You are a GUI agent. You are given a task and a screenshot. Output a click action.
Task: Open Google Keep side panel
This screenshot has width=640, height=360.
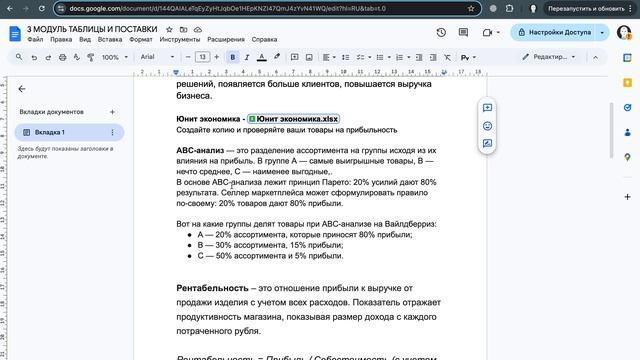[x=627, y=83]
